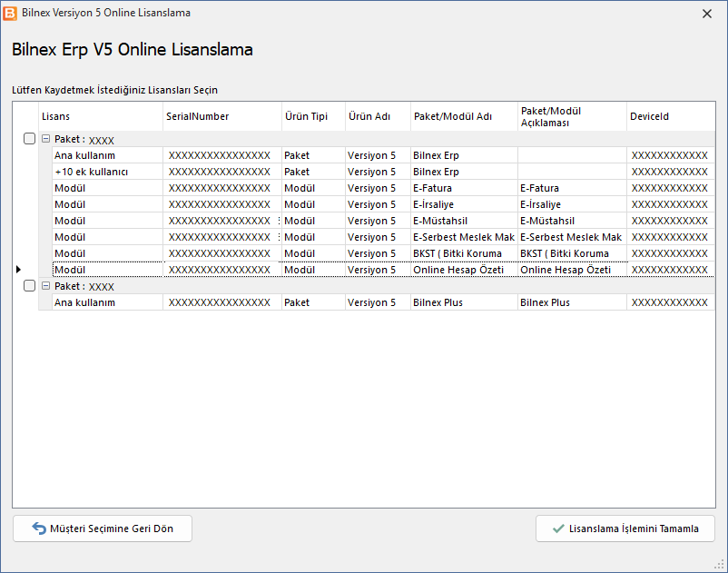Close the Online Lisanslama window
728x573 pixels.
click(706, 14)
